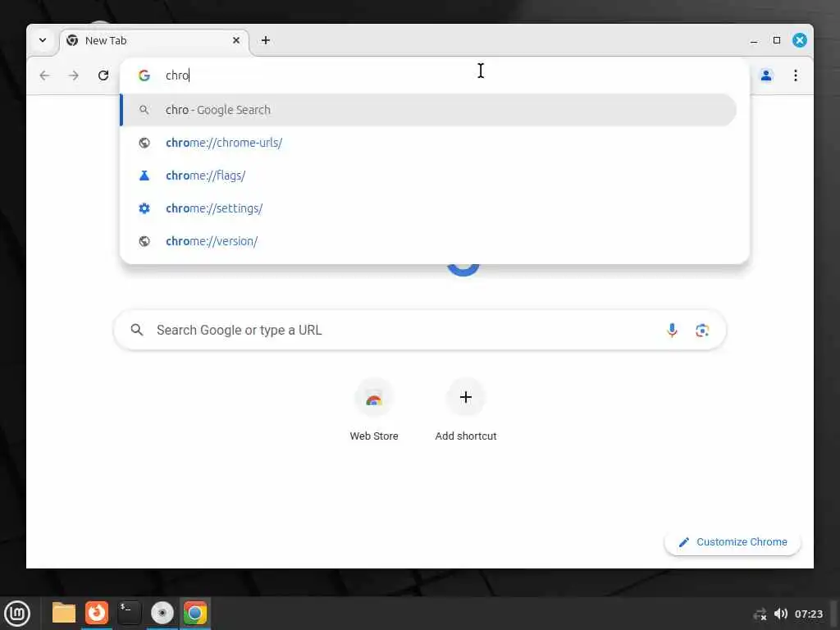Click the 'Search Google or type a URL' box
The image size is (840, 630).
click(420, 330)
